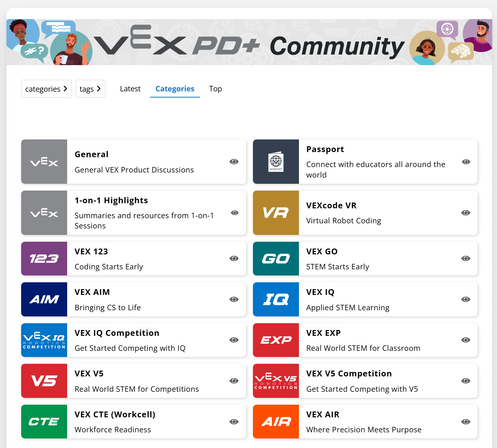Open the VEX EXP title link
The image size is (497, 448).
323,333
